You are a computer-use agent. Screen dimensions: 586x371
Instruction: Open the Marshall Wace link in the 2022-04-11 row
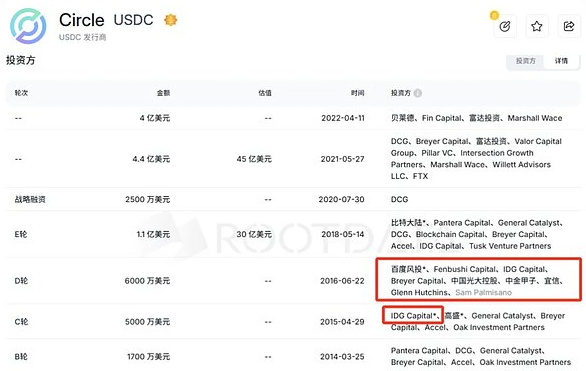pos(535,118)
